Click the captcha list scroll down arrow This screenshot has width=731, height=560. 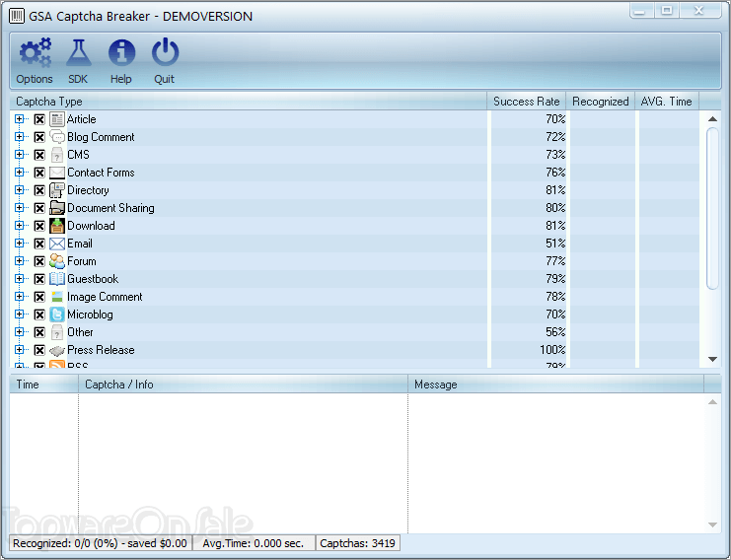click(712, 359)
